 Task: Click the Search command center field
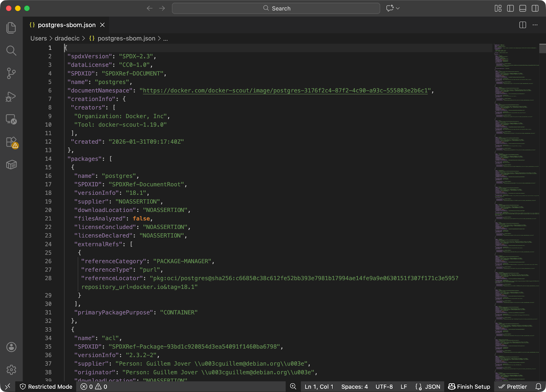coord(276,9)
